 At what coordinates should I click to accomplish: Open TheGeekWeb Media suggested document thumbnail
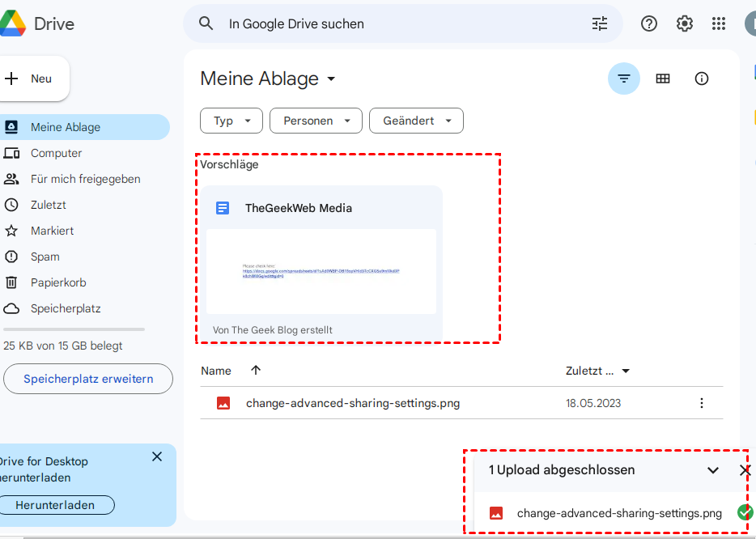(x=321, y=271)
